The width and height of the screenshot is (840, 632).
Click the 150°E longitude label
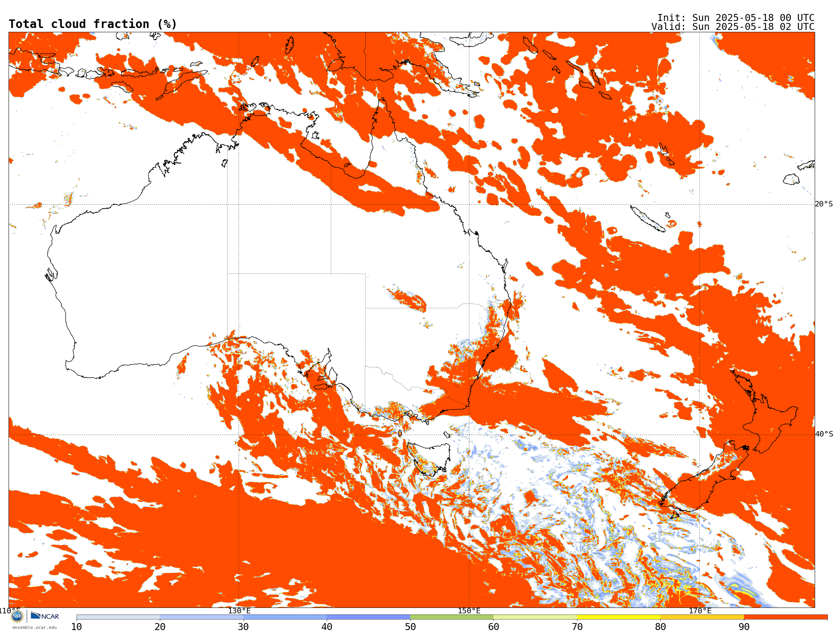click(469, 611)
